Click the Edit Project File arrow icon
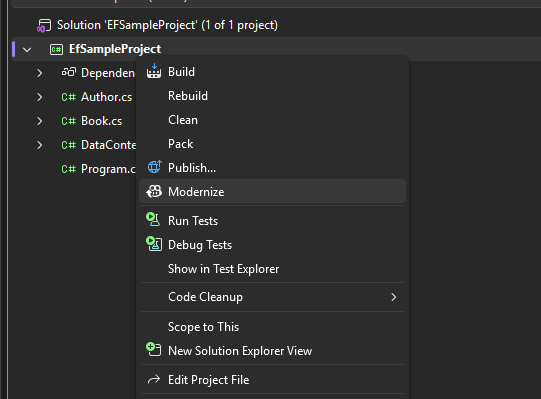This screenshot has width=541, height=399. tap(154, 380)
